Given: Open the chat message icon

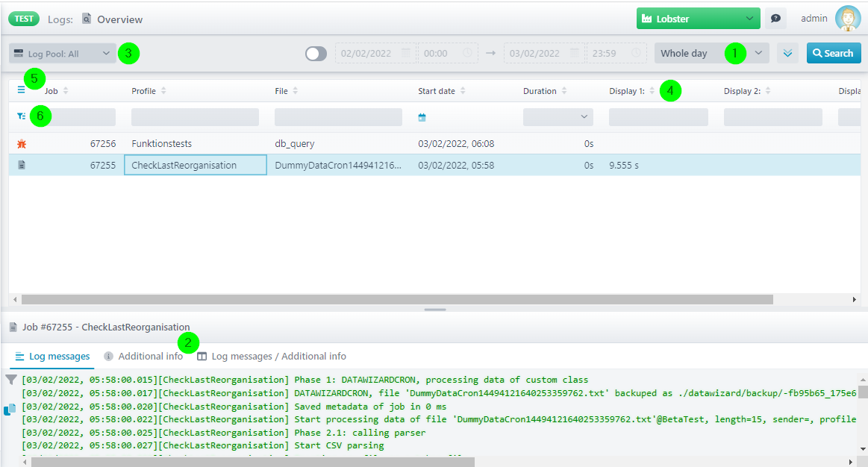Looking at the screenshot, I should 775,19.
